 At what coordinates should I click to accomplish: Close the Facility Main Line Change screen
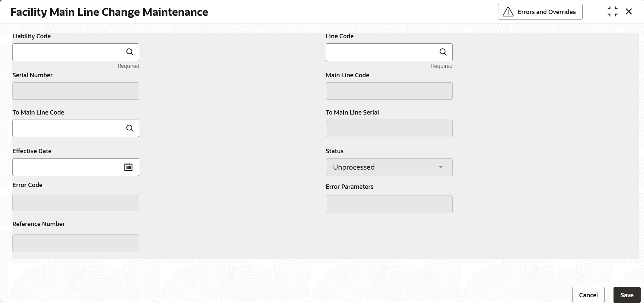click(x=629, y=12)
